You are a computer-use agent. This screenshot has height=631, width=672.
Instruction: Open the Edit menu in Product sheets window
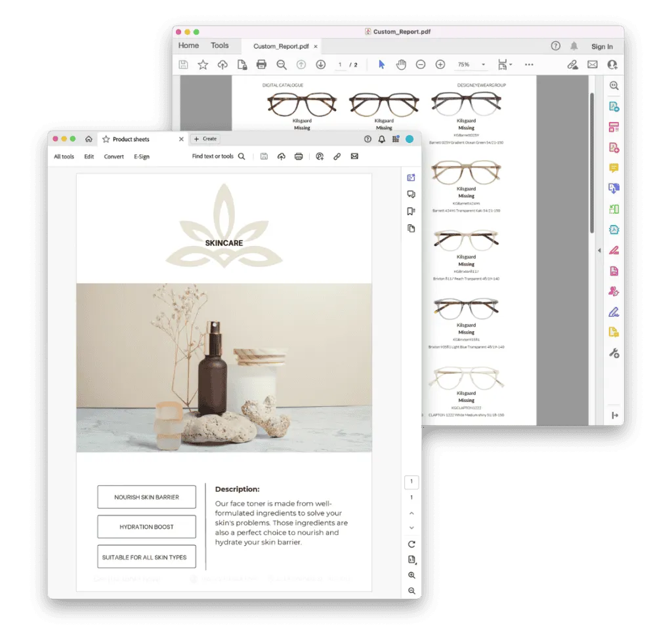tap(89, 157)
